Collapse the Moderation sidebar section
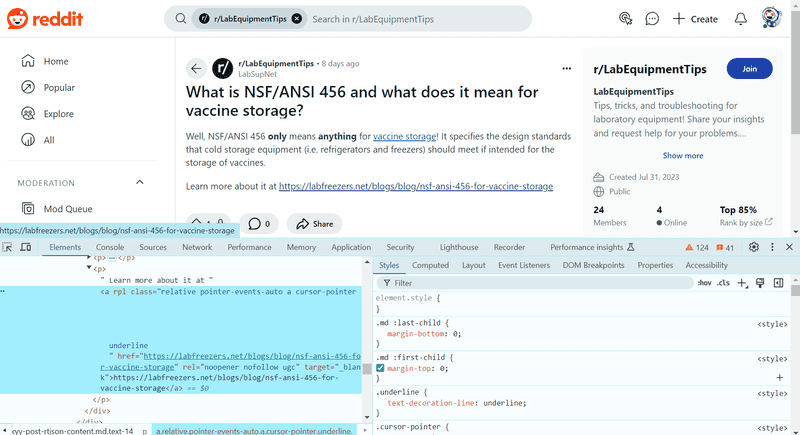800x435 pixels. pos(140,183)
